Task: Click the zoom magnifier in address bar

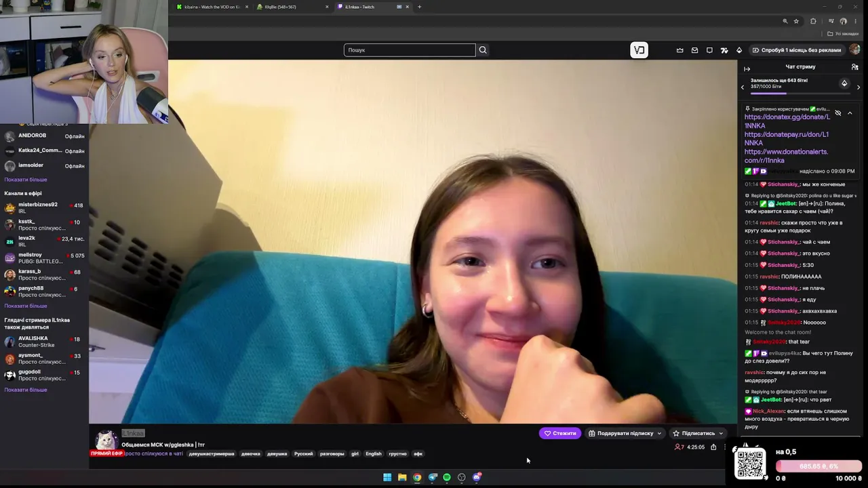Action: (785, 21)
